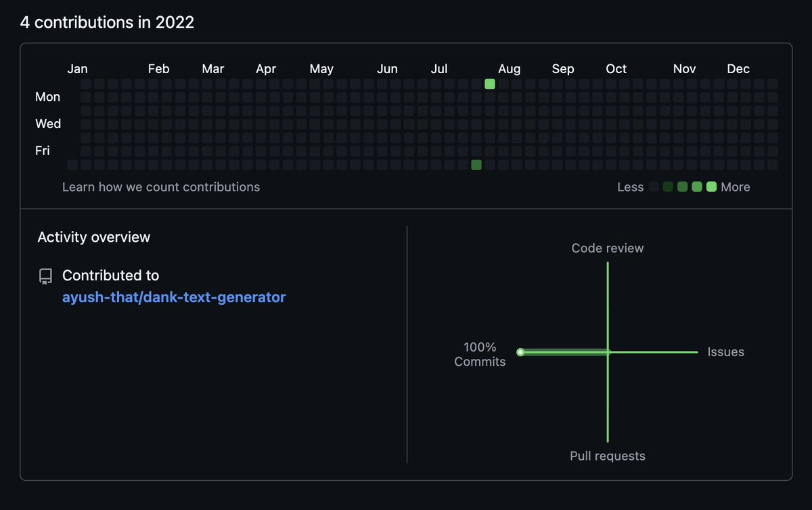Click the 'Aug' month label

pyautogui.click(x=510, y=69)
